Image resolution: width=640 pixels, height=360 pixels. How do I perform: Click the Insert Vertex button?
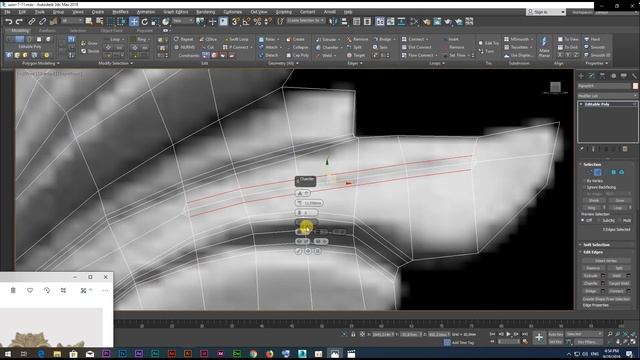[x=606, y=261]
